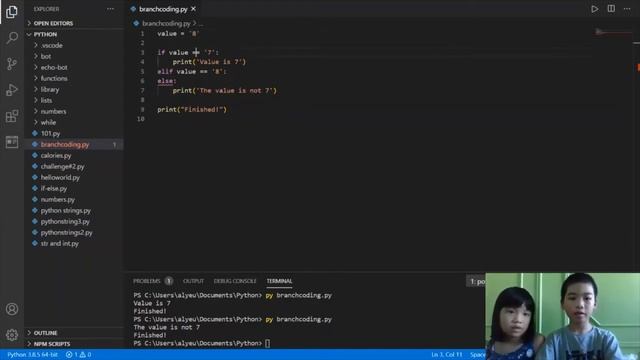Open the calories.py file
Viewport: 640px width, 360px height.
pos(74,156)
